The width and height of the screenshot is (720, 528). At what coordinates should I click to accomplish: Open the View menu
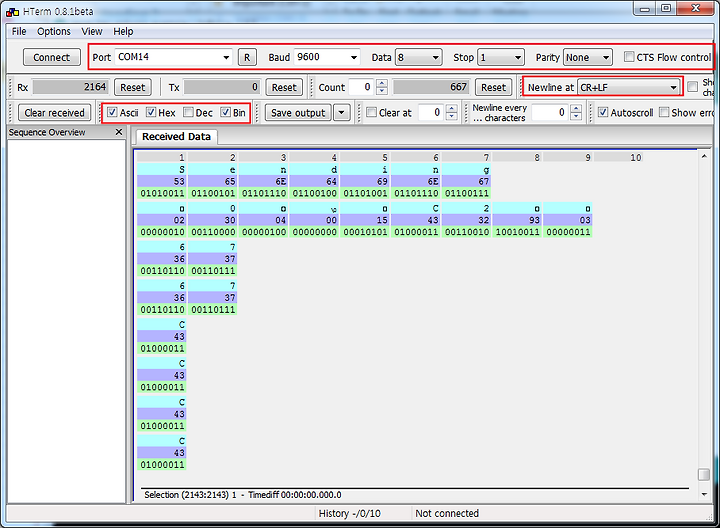point(91,31)
